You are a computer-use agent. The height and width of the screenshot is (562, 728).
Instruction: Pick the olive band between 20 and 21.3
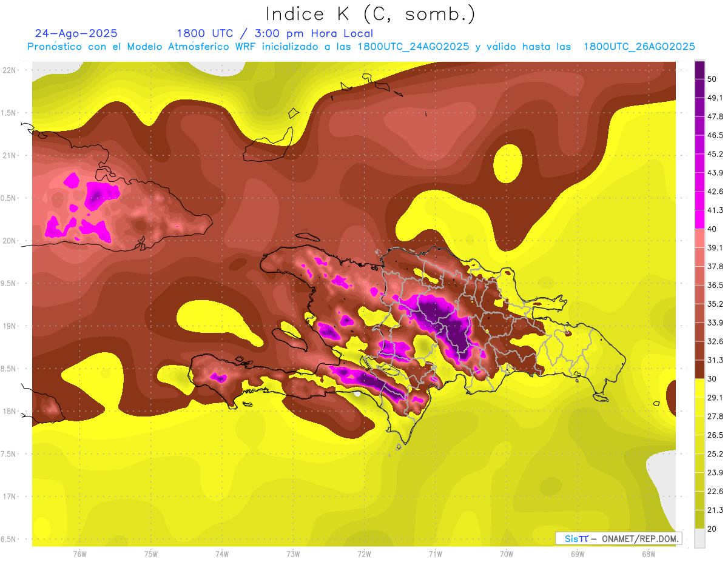tap(699, 519)
